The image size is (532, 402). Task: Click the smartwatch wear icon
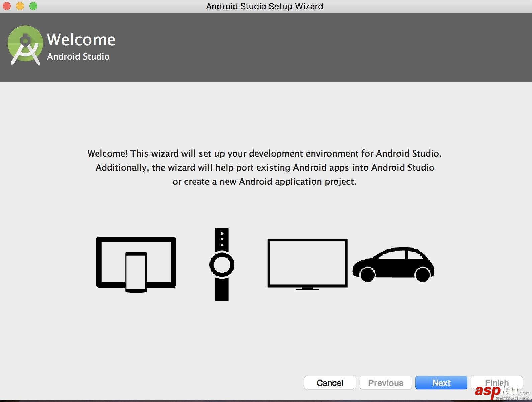[x=222, y=264]
